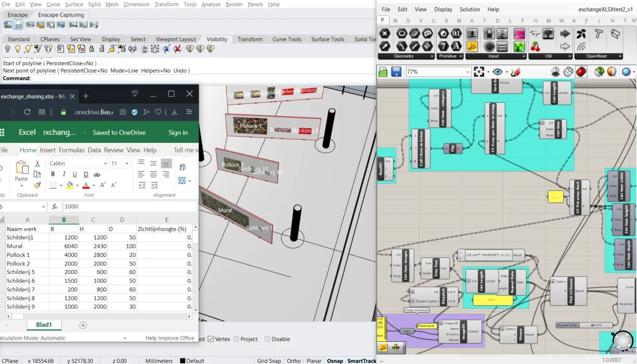Image resolution: width=637 pixels, height=364 pixels.
Task: Select the Boolean parameter in Primitive panel
Action: (443, 33)
